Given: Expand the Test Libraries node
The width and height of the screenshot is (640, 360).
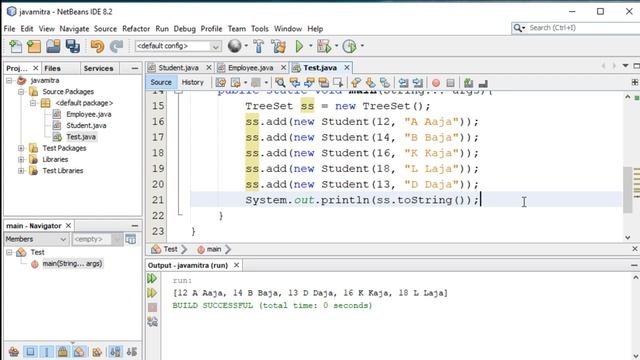Looking at the screenshot, I should [x=21, y=171].
